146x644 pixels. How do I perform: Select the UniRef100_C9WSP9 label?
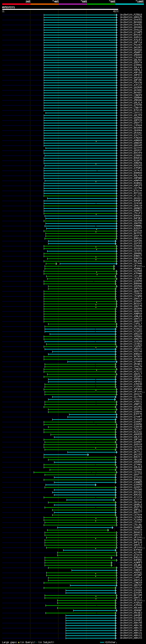[131, 95]
